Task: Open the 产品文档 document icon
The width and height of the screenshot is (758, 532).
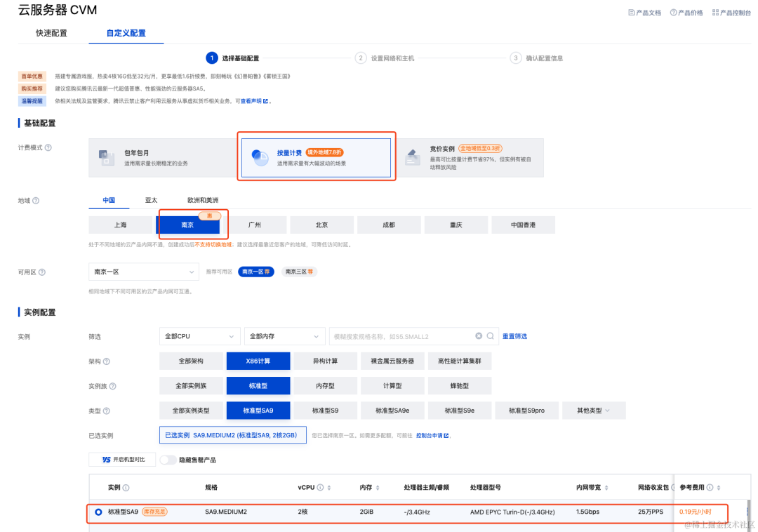Action: pos(632,13)
